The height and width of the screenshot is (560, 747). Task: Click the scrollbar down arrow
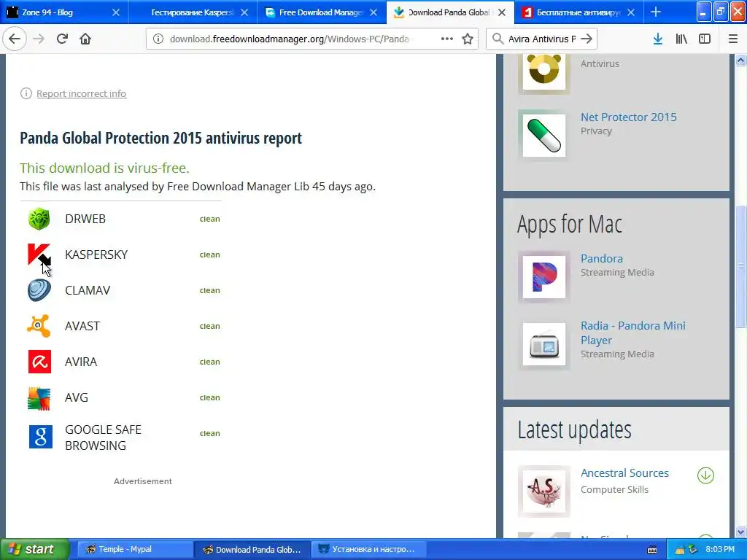[740, 532]
